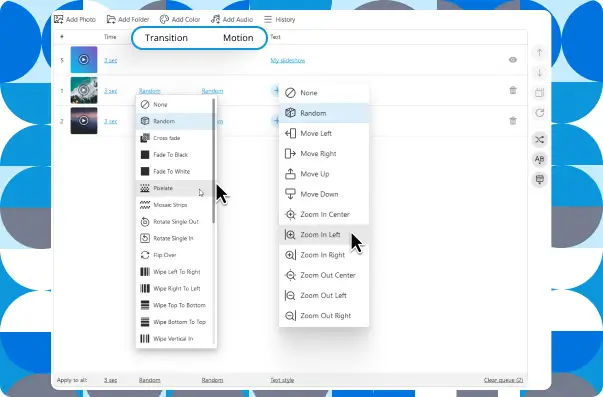Click the rotate icon in the sidebar
The height and width of the screenshot is (397, 603).
click(540, 113)
